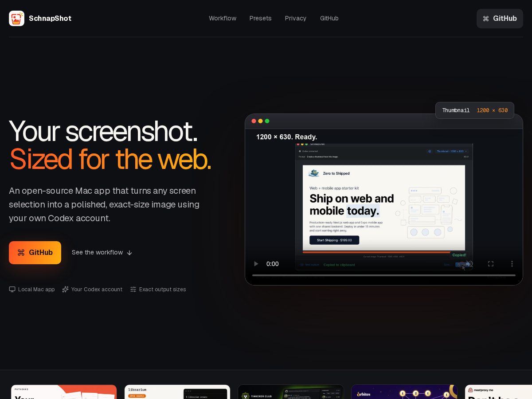Screen dimensions: 532x399
Task: Open the librarium showcase thumbnail
Action: point(177,392)
